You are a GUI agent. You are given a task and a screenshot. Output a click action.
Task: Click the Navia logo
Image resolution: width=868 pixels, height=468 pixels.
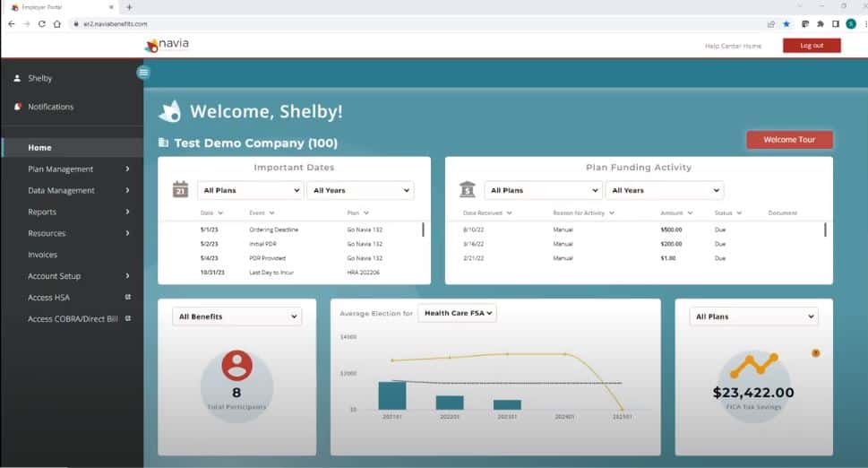click(167, 44)
